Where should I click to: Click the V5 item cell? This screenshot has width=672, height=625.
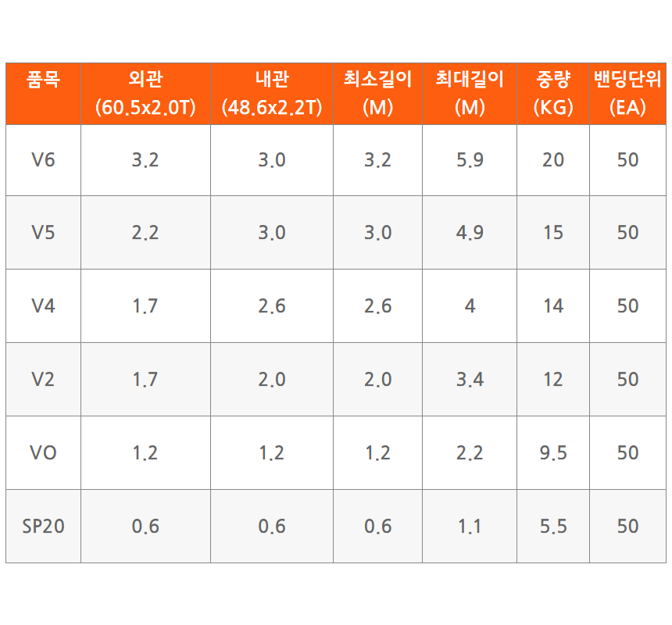(43, 233)
